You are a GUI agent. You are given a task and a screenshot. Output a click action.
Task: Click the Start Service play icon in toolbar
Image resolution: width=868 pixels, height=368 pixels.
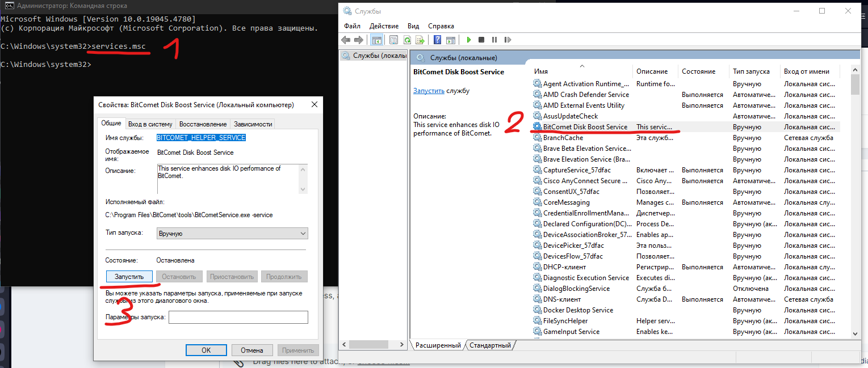pos(469,40)
